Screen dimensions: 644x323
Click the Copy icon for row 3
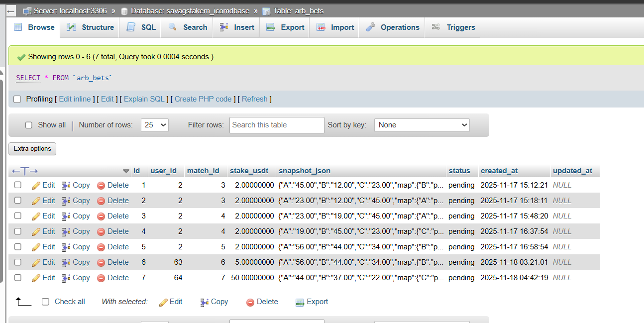(66, 216)
